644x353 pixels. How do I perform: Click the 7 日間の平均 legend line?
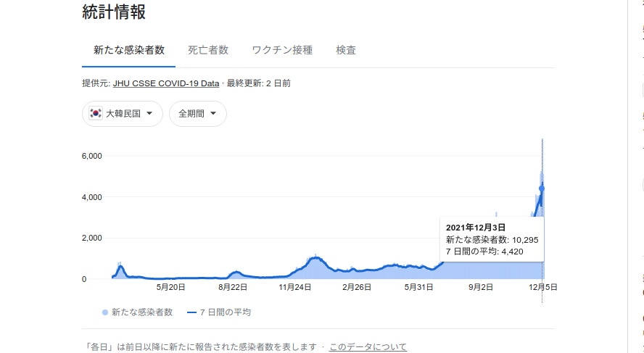pos(191,313)
